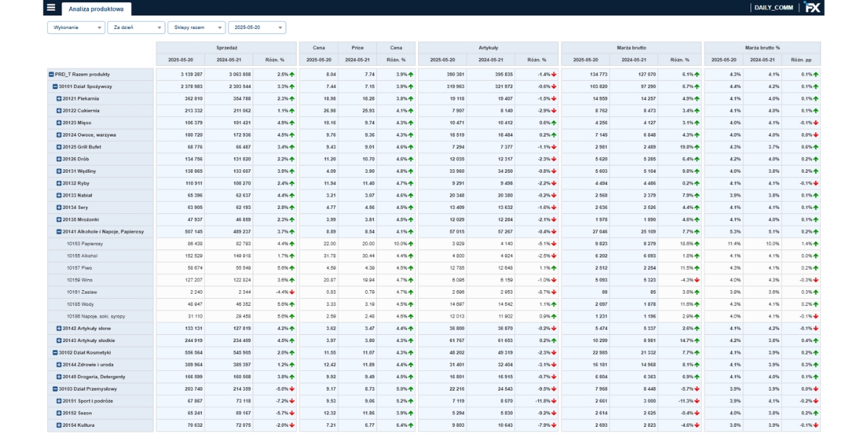The height and width of the screenshot is (434, 868).
Task: Expand the 20133 Nabiał row
Action: (x=59, y=195)
